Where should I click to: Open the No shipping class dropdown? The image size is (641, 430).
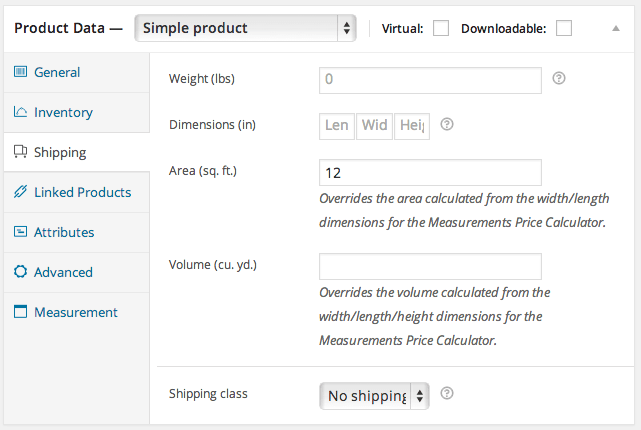374,395
